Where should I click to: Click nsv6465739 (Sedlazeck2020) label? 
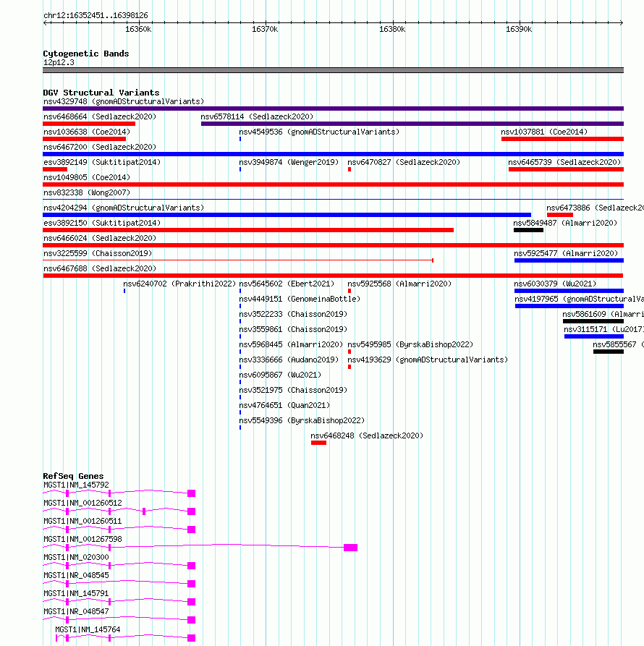tap(564, 162)
